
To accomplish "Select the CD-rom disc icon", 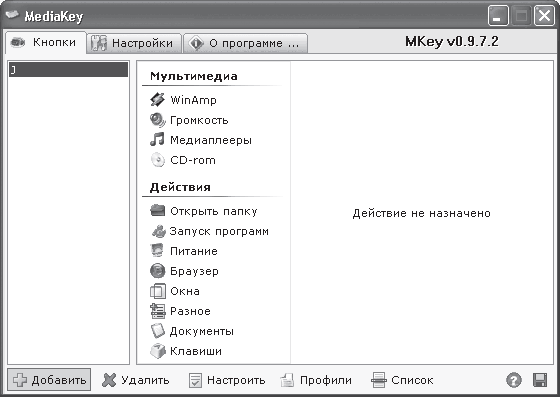I will [157, 160].
